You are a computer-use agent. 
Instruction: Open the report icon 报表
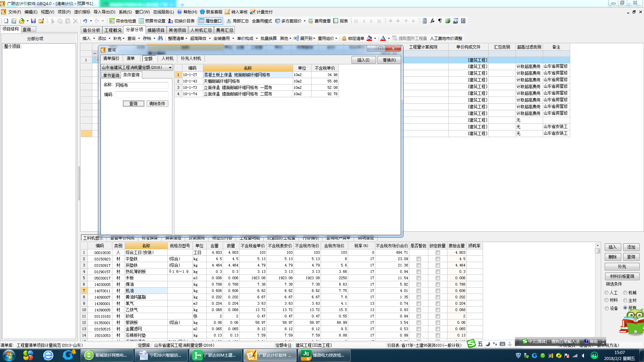tap(336, 21)
